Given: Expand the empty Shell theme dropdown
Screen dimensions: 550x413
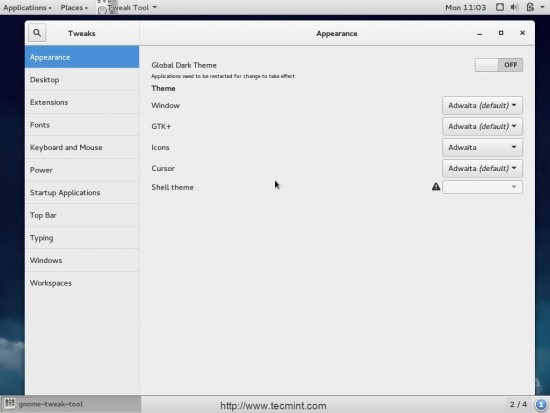Looking at the screenshot, I should [482, 187].
